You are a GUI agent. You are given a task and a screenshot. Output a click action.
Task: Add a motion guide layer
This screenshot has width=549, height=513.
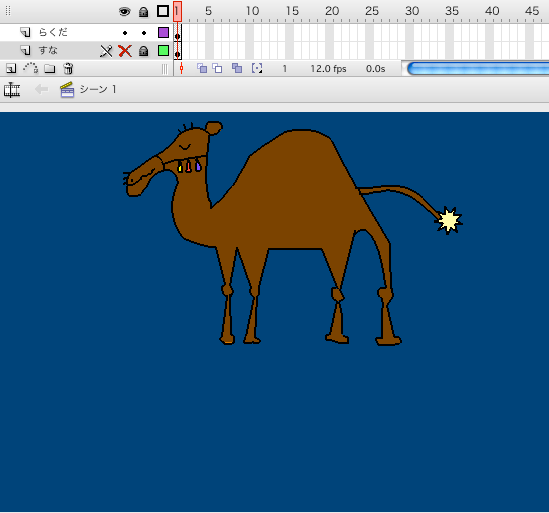[30, 68]
